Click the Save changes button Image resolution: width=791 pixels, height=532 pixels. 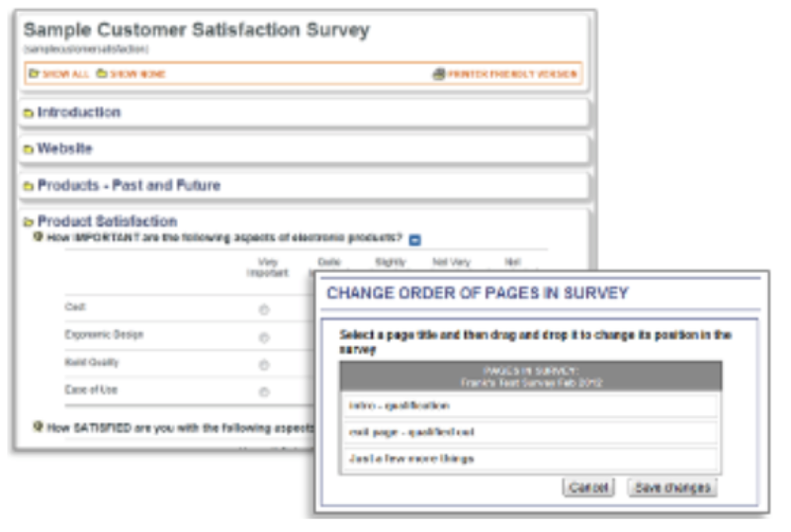click(672, 488)
